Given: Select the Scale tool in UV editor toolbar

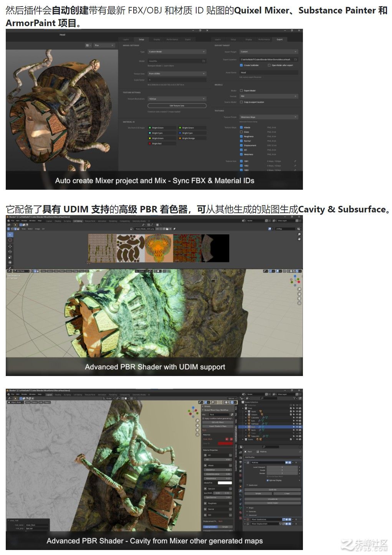Looking at the screenshot, I should click(x=10, y=257).
